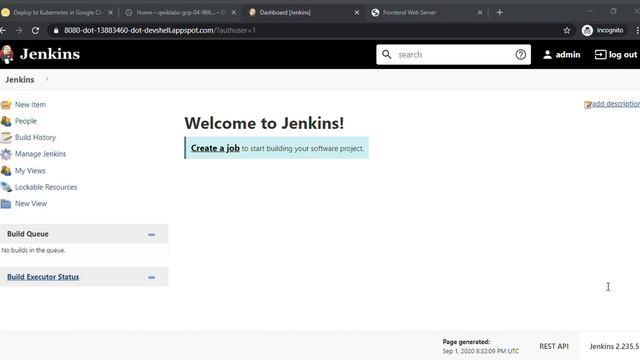640x360 pixels.
Task: Close the Deploy to Kubernetes tab
Action: click(110, 13)
